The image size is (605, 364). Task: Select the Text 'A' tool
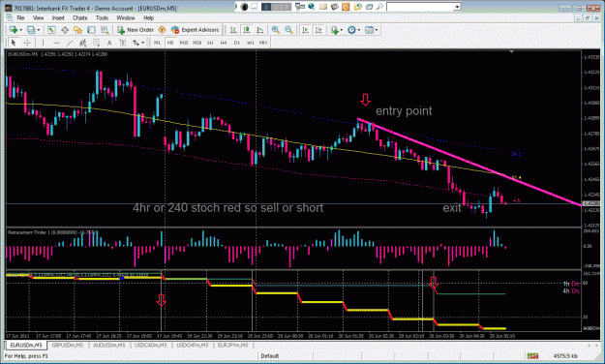109,43
